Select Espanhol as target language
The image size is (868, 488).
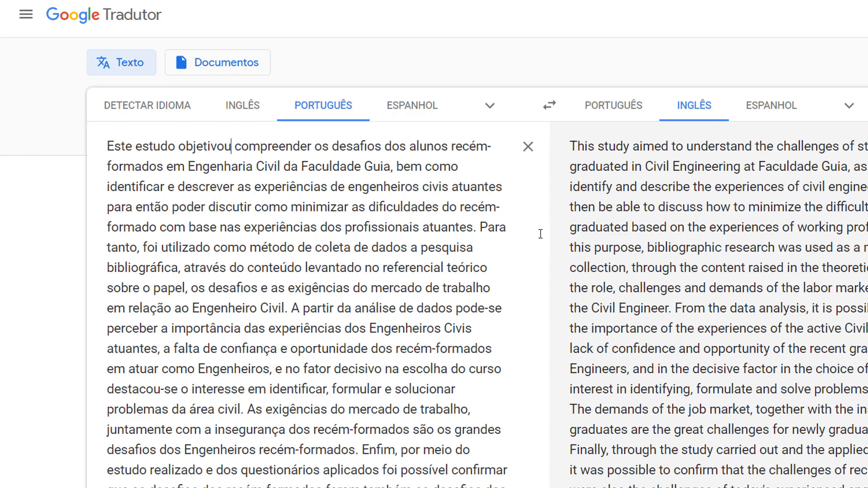(771, 105)
